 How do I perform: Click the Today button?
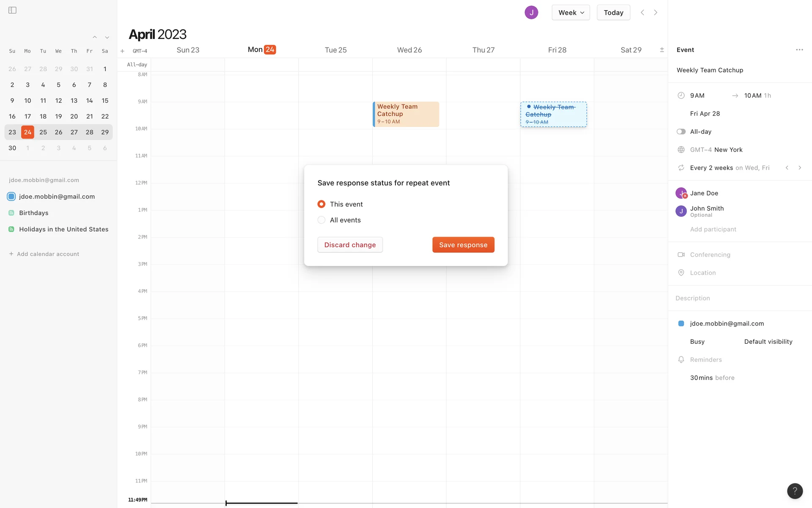pyautogui.click(x=613, y=13)
